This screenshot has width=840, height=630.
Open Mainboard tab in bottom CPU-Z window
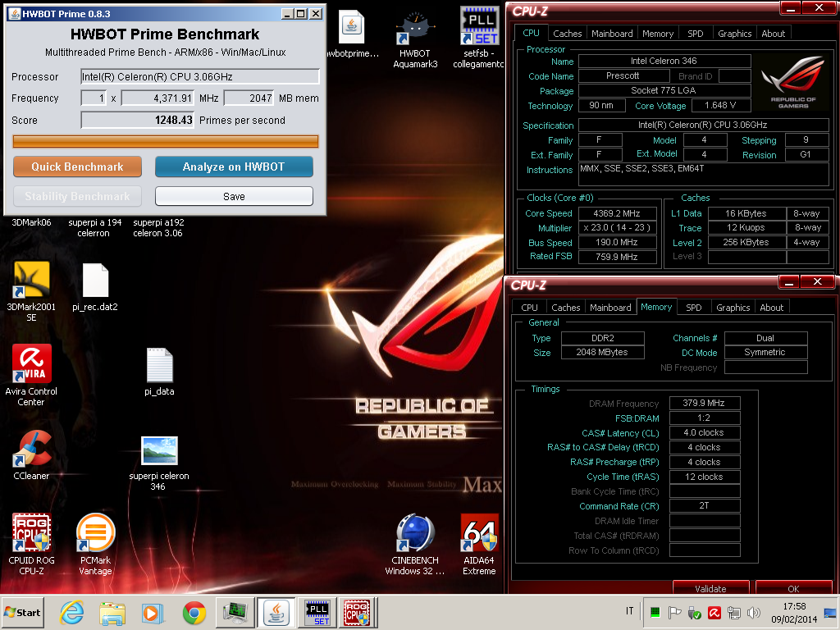[610, 308]
